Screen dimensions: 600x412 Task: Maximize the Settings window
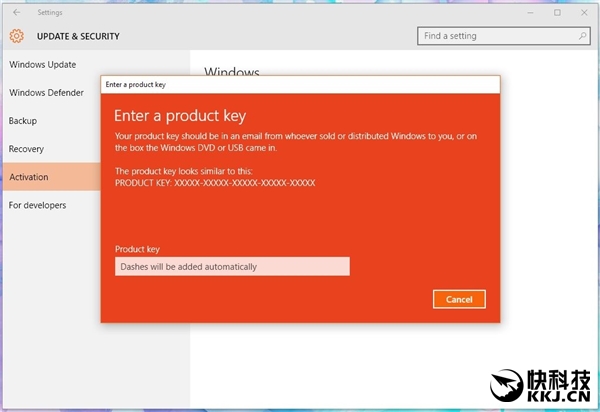557,13
